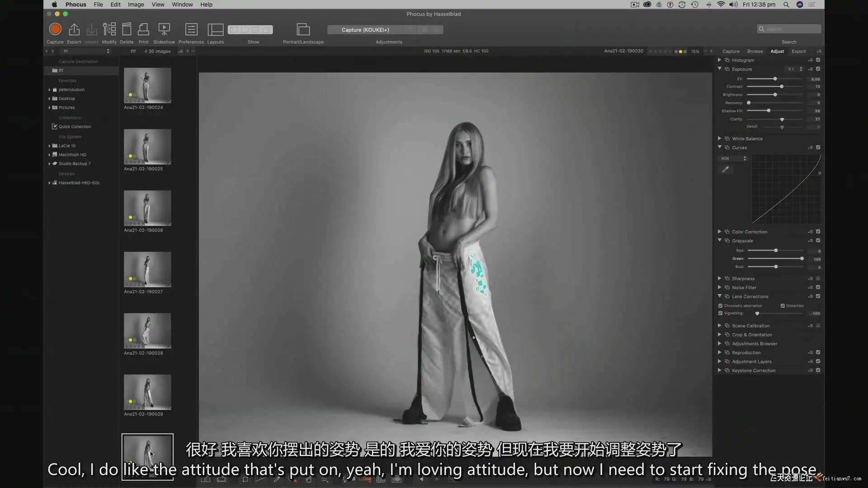Toggle the Exposure tool checkbox
868x488 pixels.
click(818, 69)
